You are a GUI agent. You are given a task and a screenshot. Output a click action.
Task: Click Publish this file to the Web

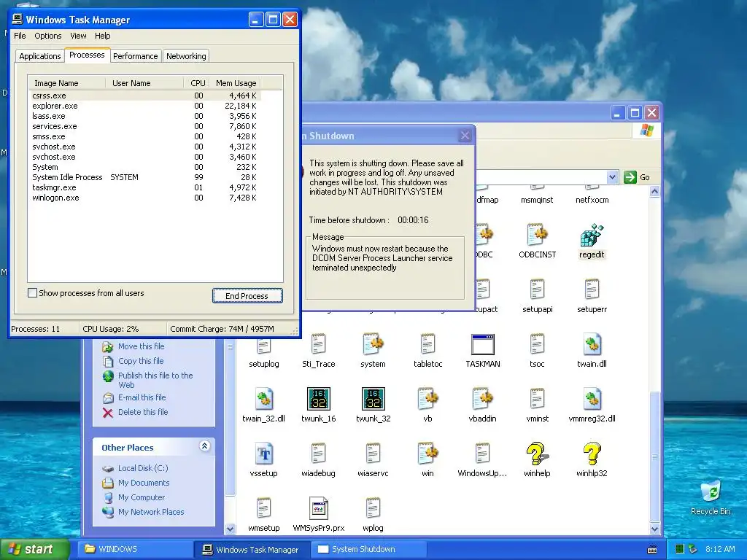click(x=155, y=380)
